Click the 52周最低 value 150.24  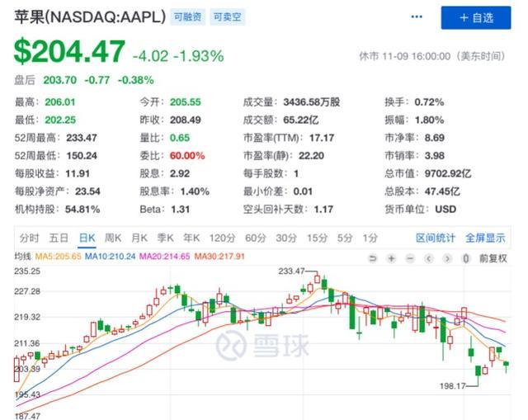(82, 156)
